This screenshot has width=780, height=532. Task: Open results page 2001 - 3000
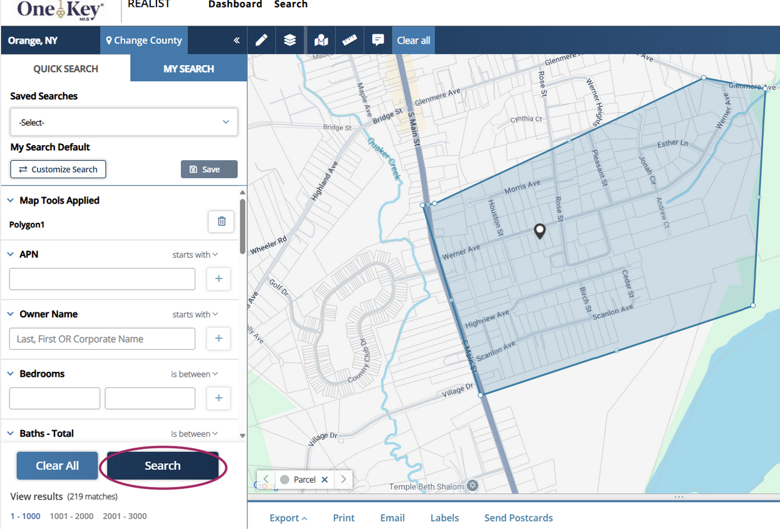coord(125,516)
